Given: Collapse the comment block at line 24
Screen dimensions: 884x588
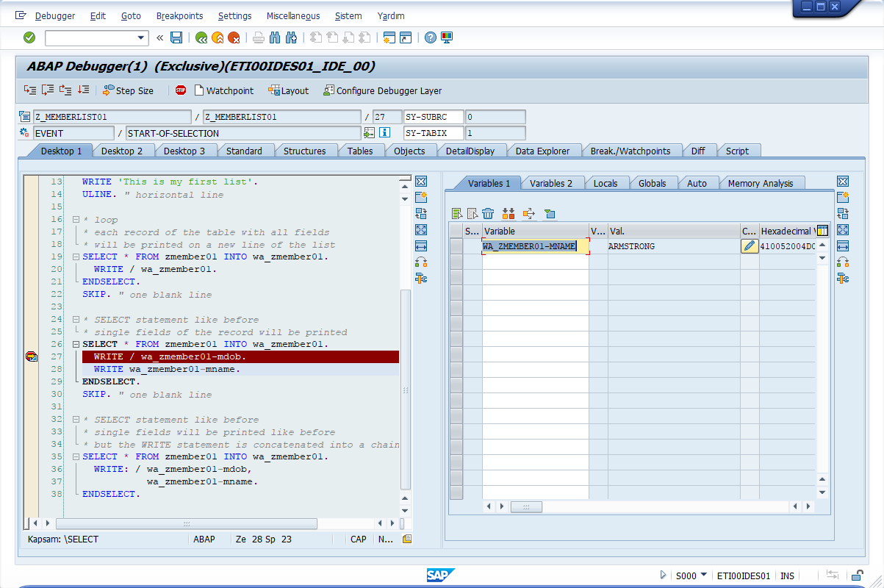Looking at the screenshot, I should pyautogui.click(x=76, y=320).
